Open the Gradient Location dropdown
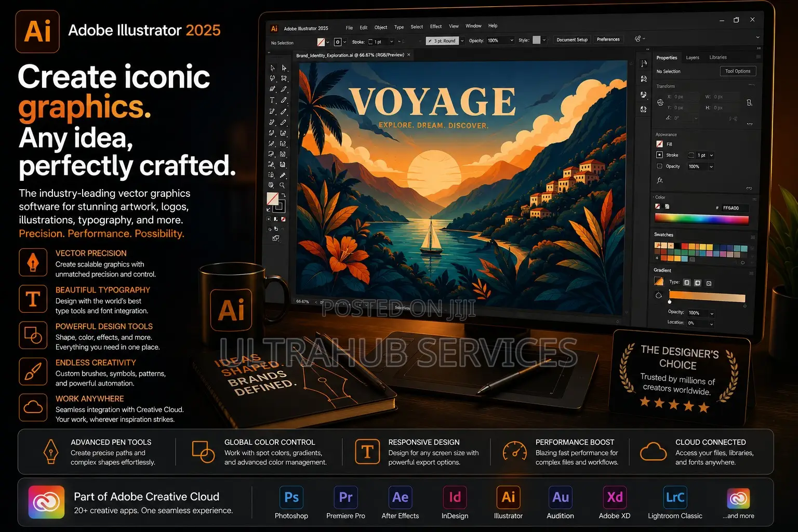The image size is (798, 532). [711, 323]
